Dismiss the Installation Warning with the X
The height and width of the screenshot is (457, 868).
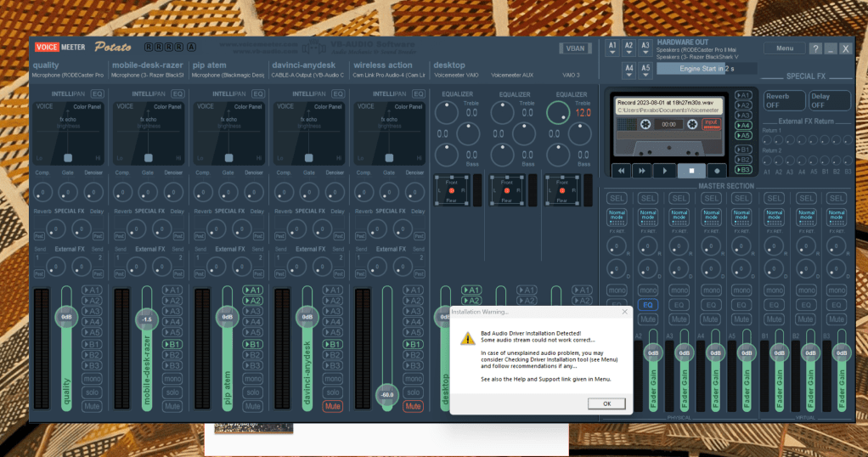tap(624, 312)
